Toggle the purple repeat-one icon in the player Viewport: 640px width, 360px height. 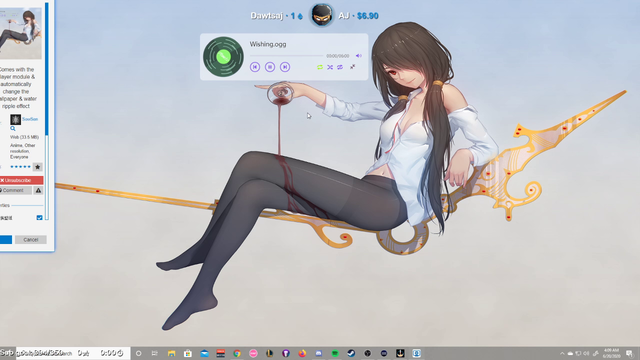tap(340, 67)
